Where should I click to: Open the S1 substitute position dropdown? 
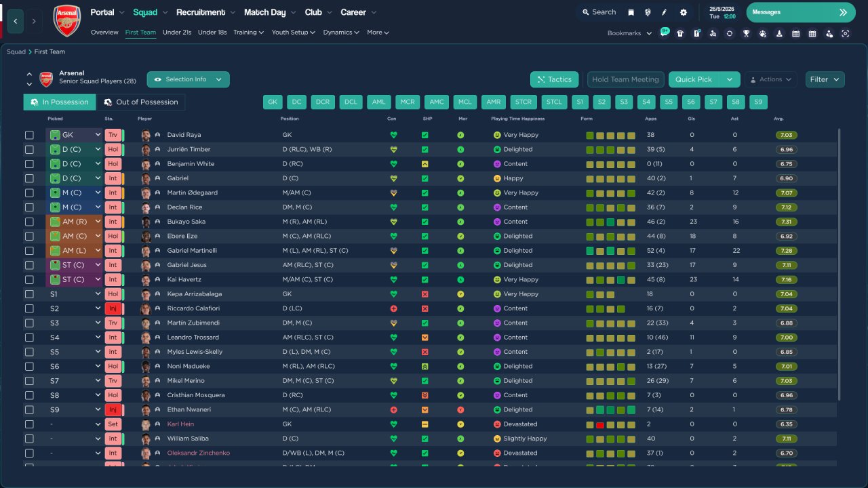point(98,294)
